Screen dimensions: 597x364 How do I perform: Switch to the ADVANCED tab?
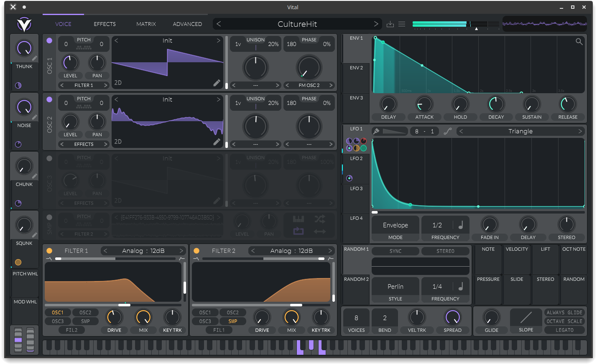point(187,24)
